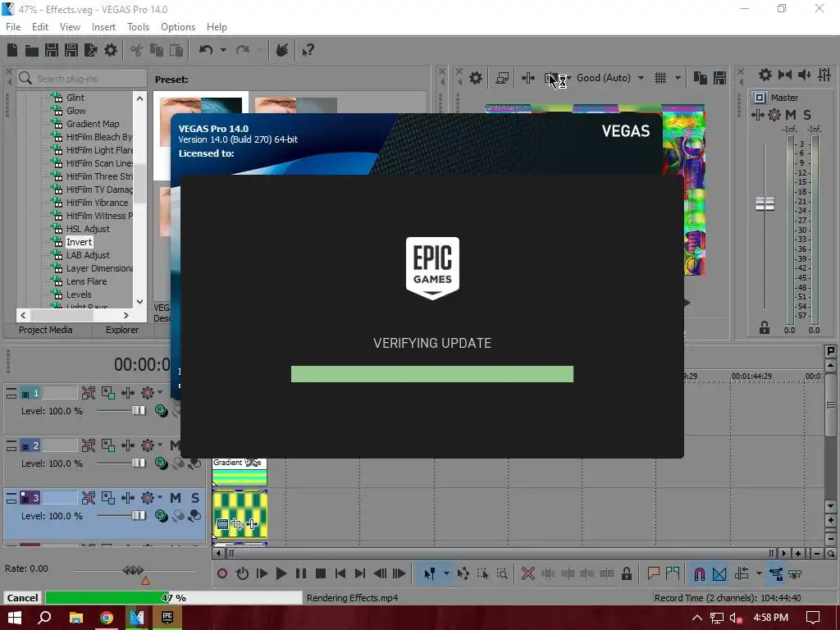Click the Render As icon
This screenshot has width=840, height=630.
pyautogui.click(x=91, y=50)
